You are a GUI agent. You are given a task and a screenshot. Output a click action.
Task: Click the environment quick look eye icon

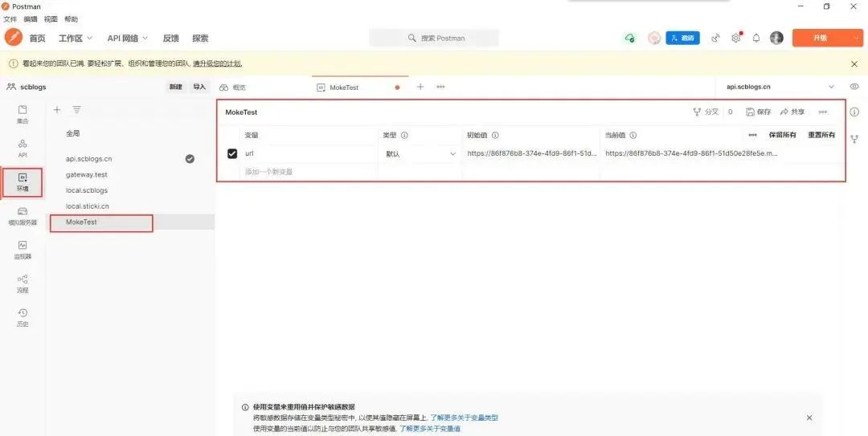(854, 87)
